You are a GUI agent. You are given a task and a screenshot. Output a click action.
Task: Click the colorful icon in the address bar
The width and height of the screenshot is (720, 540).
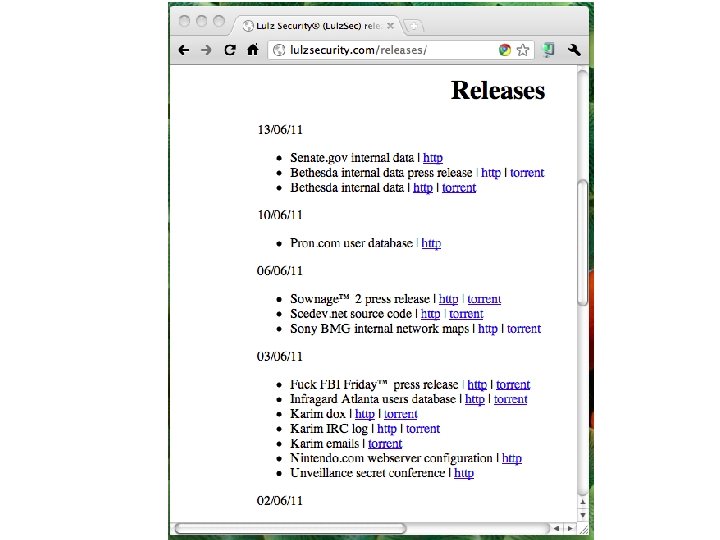pyautogui.click(x=505, y=50)
